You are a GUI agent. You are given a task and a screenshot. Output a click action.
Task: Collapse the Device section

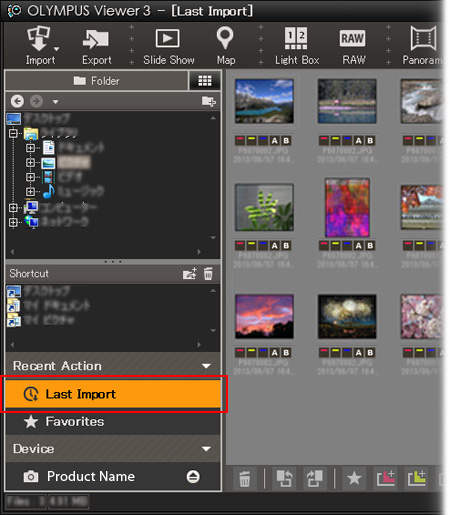[206, 449]
